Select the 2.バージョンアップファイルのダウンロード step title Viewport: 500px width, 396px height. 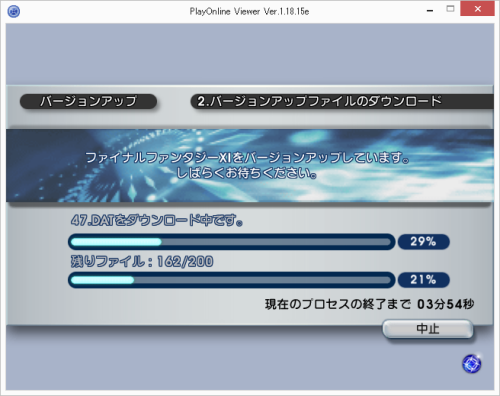(319, 101)
